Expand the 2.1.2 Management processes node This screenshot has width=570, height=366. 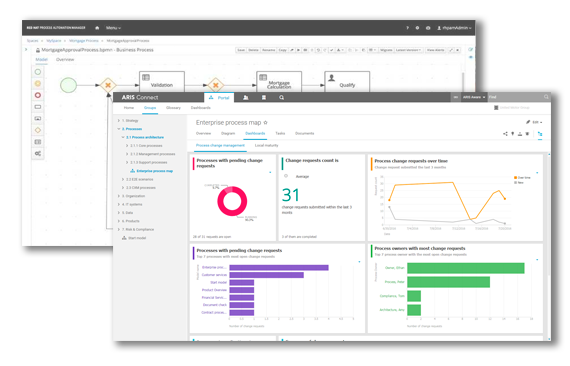127,154
